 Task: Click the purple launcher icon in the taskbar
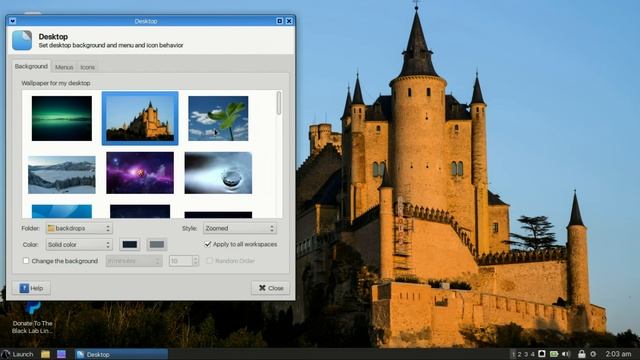coord(61,354)
